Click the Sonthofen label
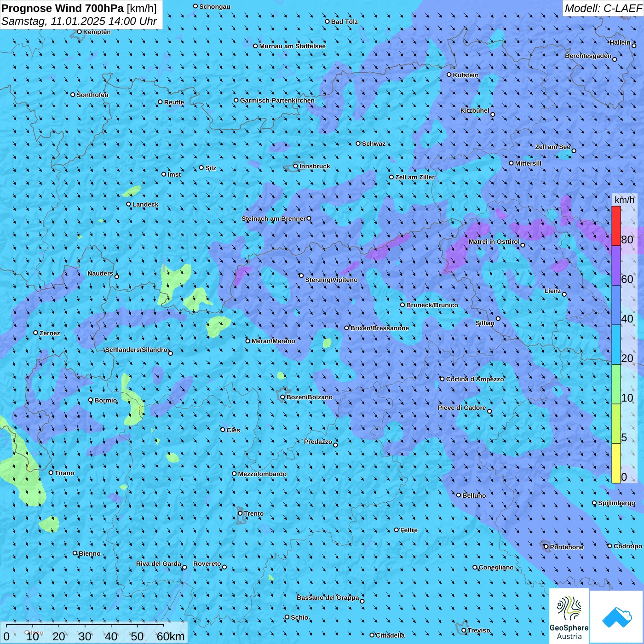Screen dimensions: 644x644 (x=92, y=95)
